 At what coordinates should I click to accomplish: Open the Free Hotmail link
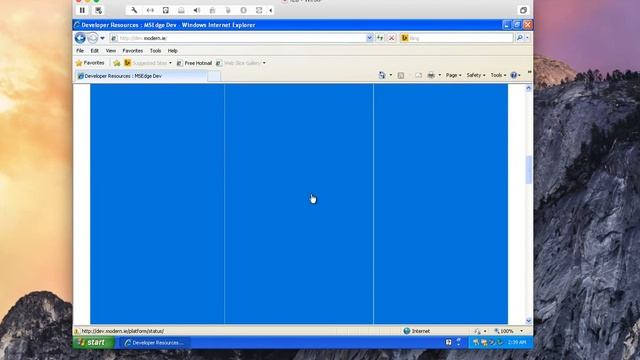(194, 63)
